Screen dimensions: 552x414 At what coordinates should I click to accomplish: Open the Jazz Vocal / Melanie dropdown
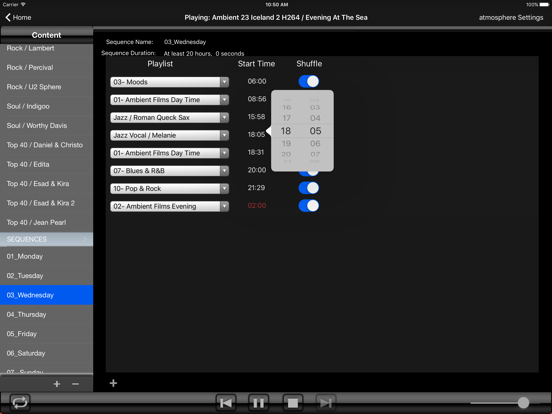(224, 135)
